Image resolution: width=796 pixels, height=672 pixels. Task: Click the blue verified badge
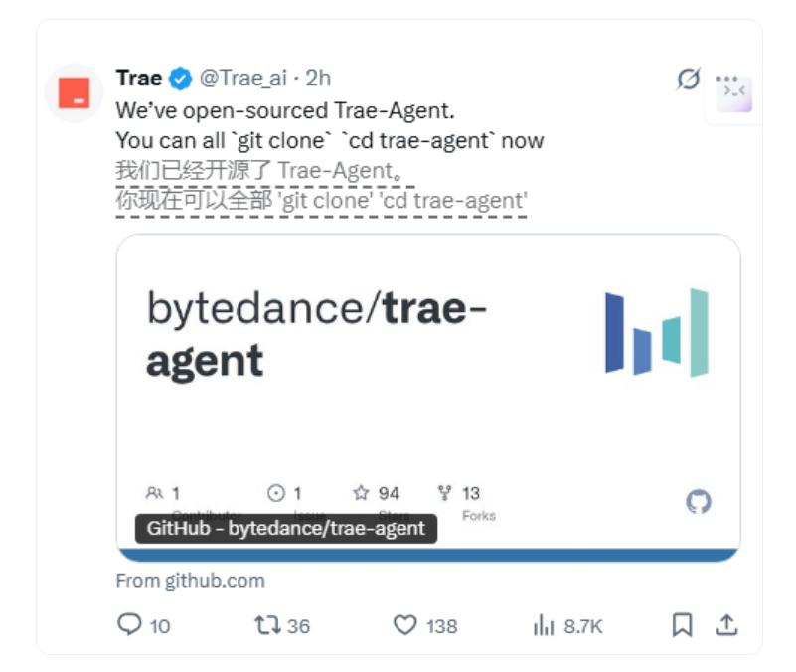click(180, 79)
